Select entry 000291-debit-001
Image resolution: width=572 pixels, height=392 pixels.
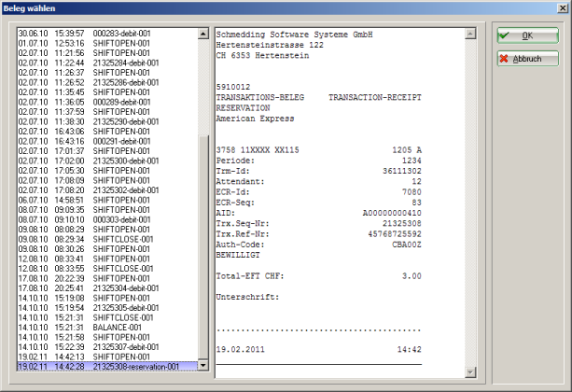click(121, 141)
